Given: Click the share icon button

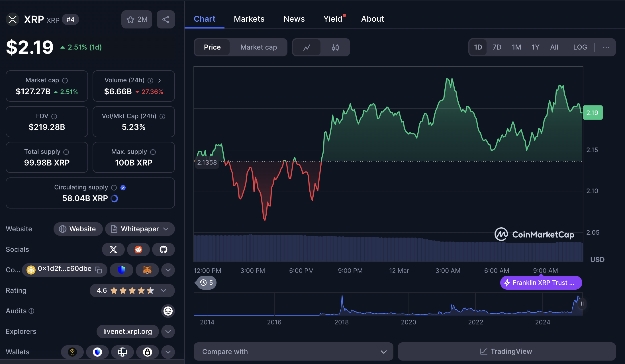Looking at the screenshot, I should click(x=166, y=19).
